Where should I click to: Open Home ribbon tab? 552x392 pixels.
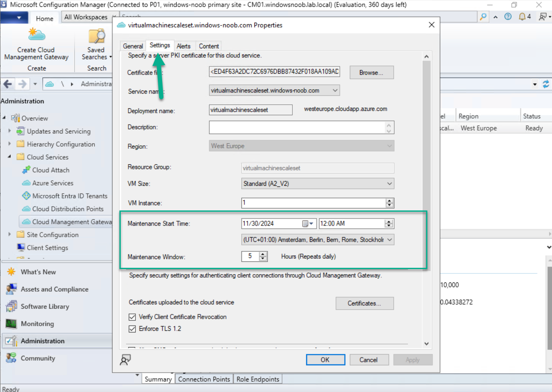(44, 19)
